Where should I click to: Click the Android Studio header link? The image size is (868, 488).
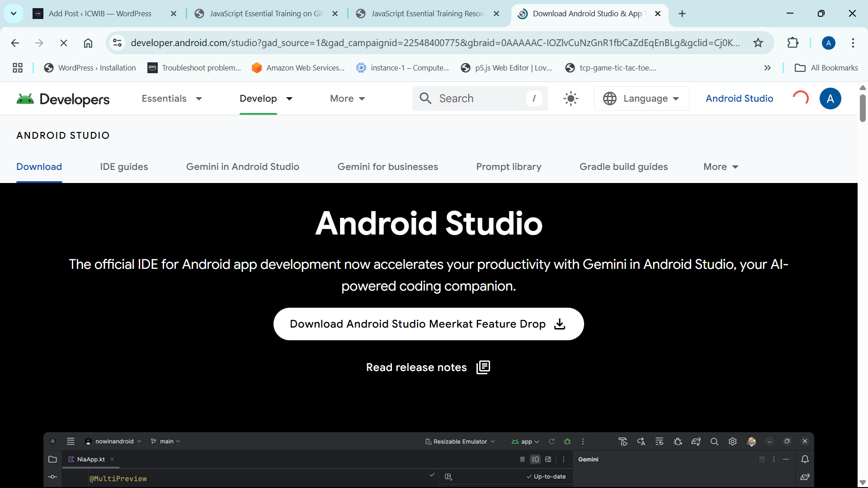click(739, 99)
